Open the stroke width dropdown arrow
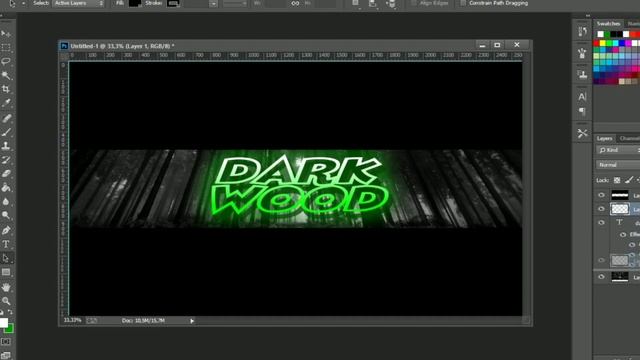This screenshot has width=640, height=360. 213,4
